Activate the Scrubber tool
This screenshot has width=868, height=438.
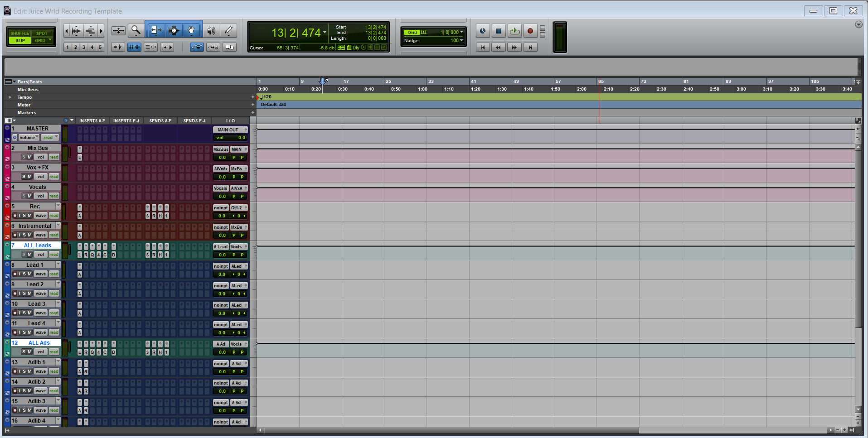[210, 30]
